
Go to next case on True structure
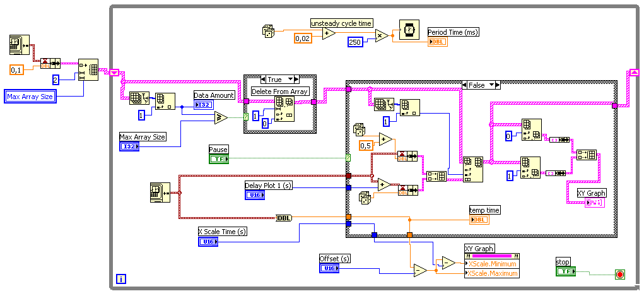click(x=297, y=79)
